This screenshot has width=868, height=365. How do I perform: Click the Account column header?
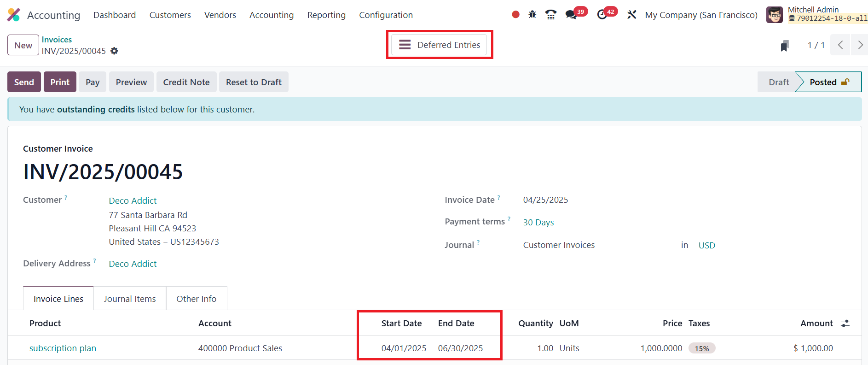(215, 323)
